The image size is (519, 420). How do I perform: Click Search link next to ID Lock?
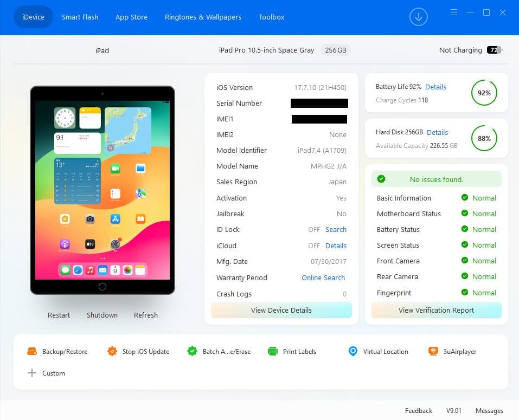click(x=336, y=229)
